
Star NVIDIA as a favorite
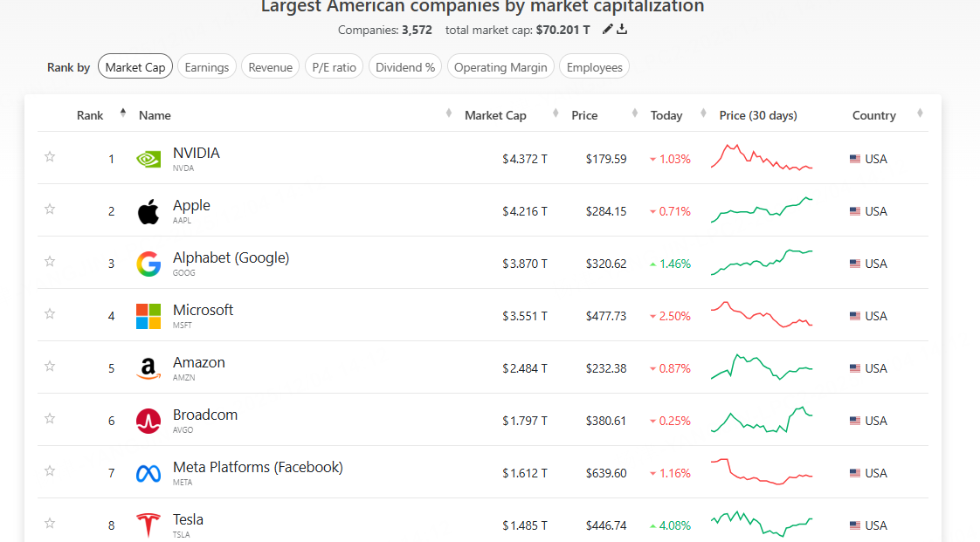tap(50, 157)
